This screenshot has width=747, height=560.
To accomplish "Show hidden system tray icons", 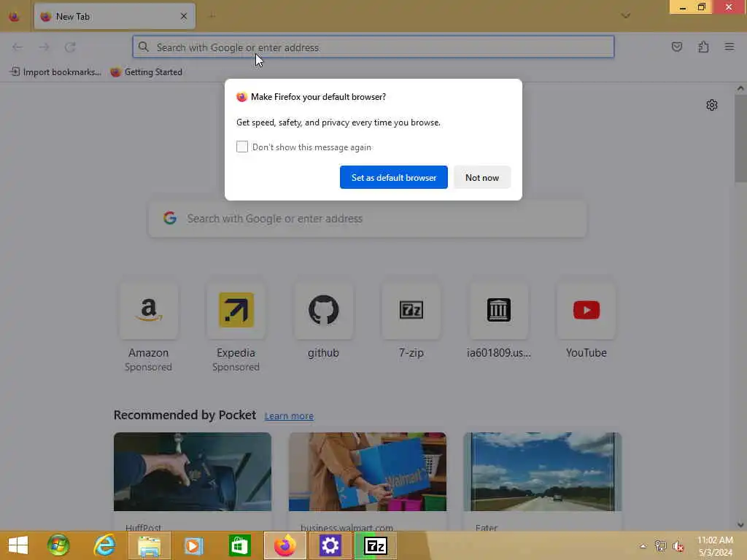I will pyautogui.click(x=643, y=546).
